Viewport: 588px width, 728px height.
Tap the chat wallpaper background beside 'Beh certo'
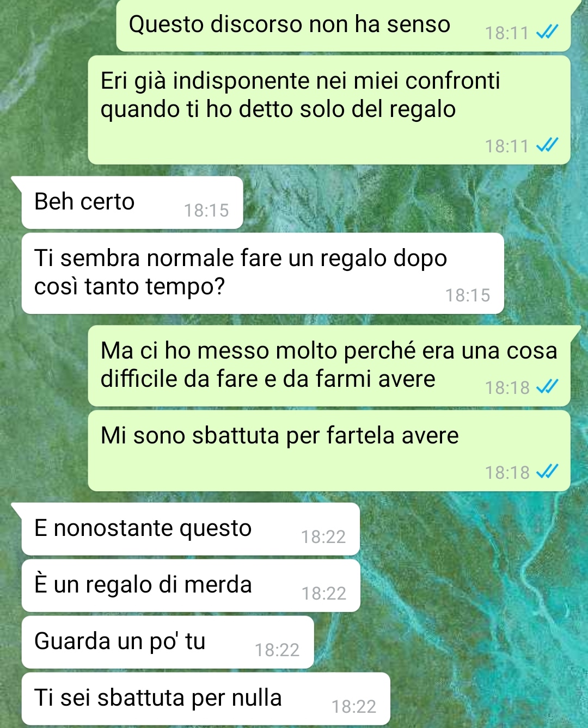pos(414,201)
